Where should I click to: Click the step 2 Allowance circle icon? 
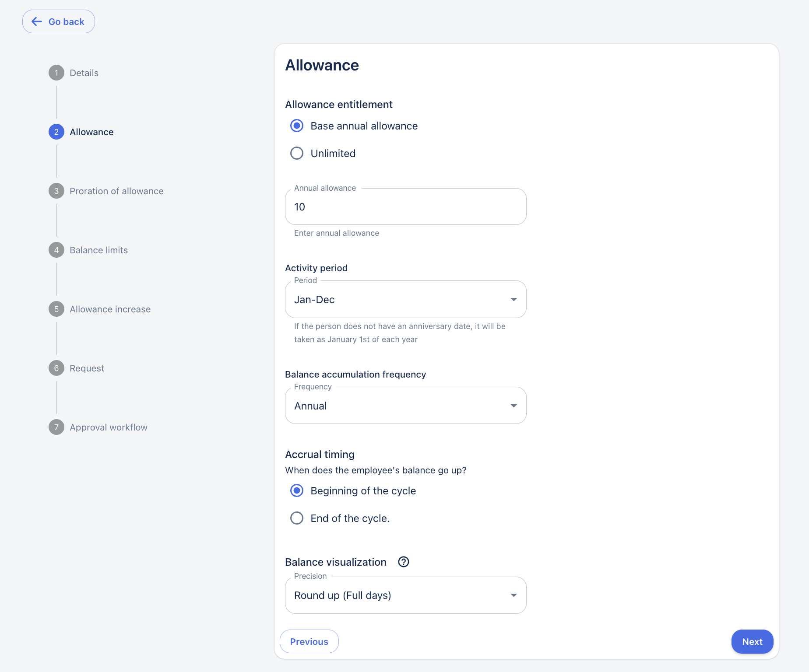pos(56,132)
